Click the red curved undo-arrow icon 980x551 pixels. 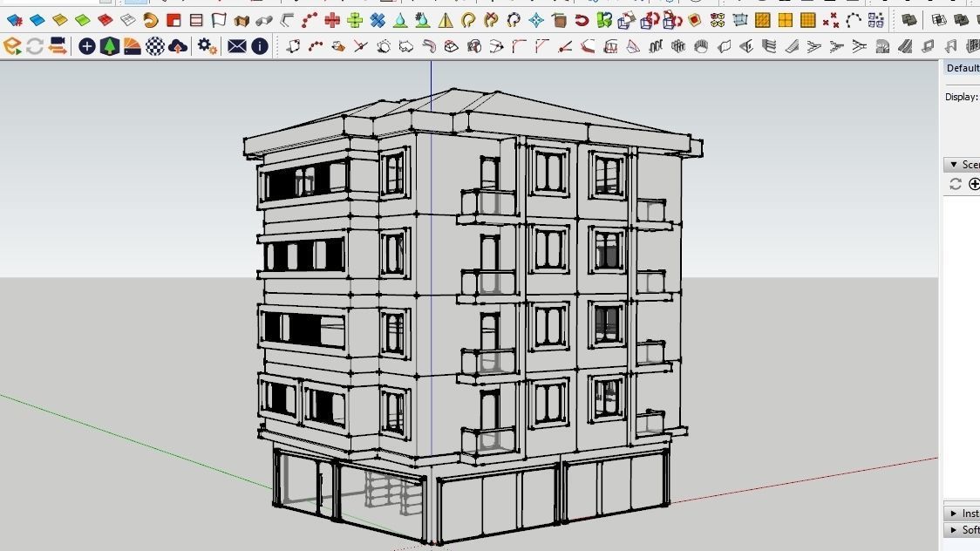(582, 21)
